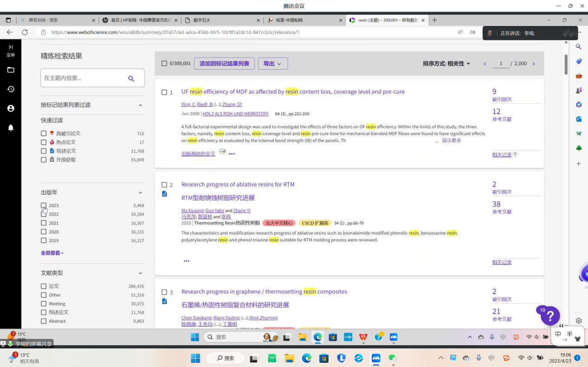Click the 在主题内检索 search input field
Image resolution: width=588 pixels, height=367 pixels.
click(83, 78)
